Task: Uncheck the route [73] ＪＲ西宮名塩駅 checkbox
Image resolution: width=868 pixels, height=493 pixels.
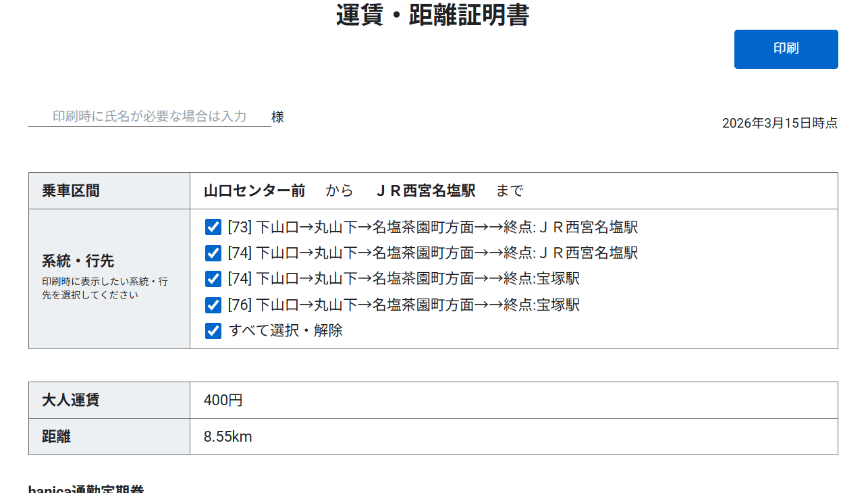Action: point(213,227)
